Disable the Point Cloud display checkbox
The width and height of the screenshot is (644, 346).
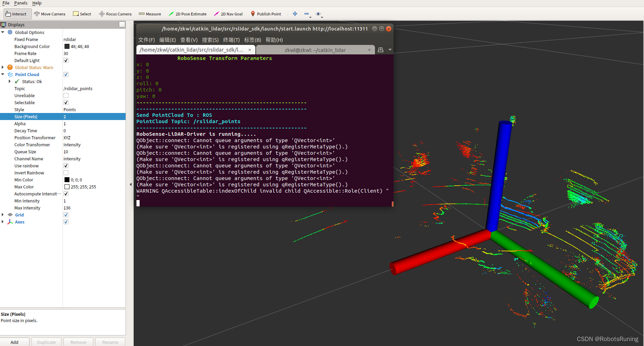[x=66, y=74]
